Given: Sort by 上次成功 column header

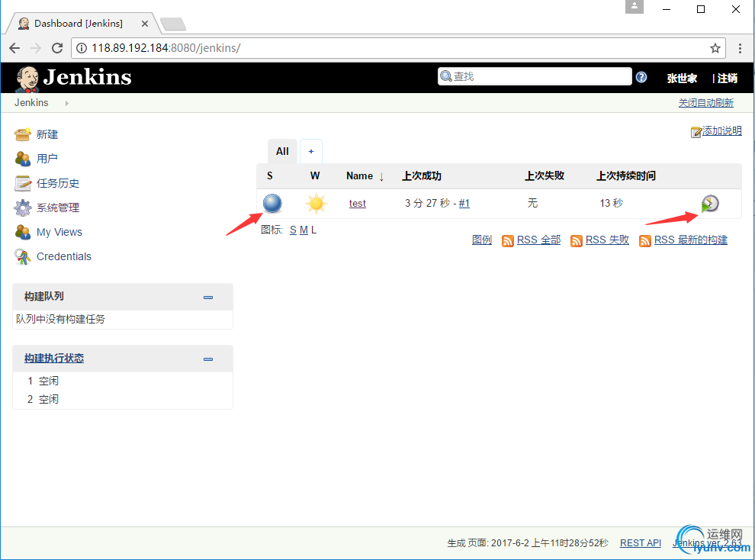Looking at the screenshot, I should (422, 175).
